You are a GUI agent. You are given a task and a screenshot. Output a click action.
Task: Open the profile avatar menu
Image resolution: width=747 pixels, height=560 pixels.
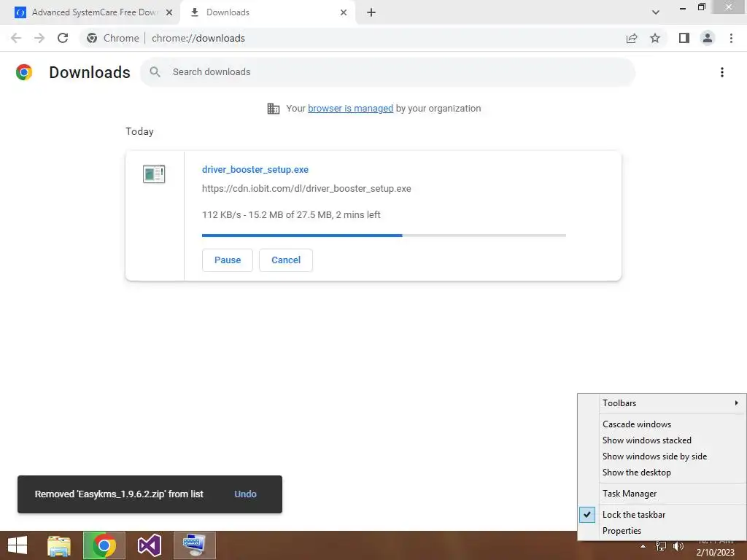coord(708,38)
